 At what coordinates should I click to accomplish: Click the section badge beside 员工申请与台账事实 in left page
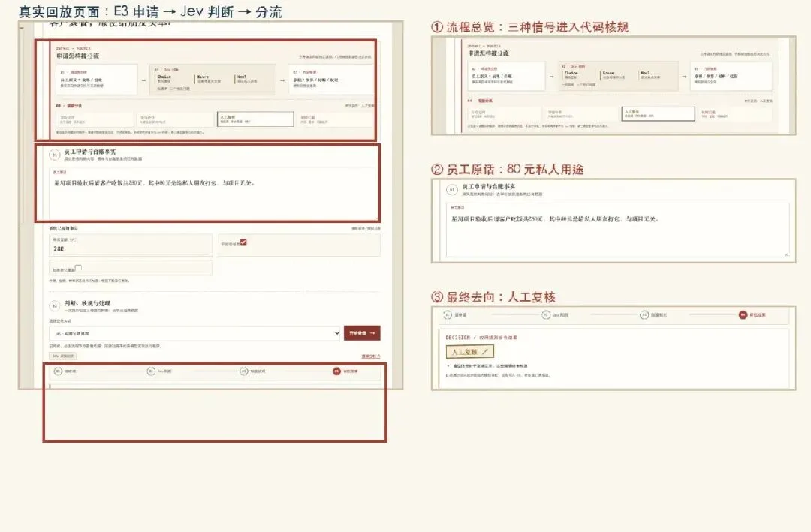54,155
